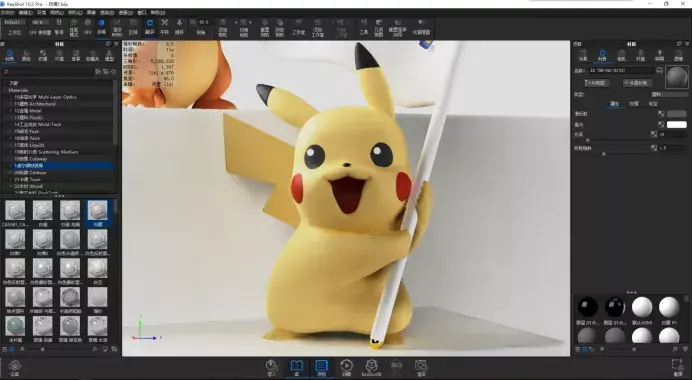Switch to library Textures (纹理) tab
The image size is (693, 380).
coord(42,56)
